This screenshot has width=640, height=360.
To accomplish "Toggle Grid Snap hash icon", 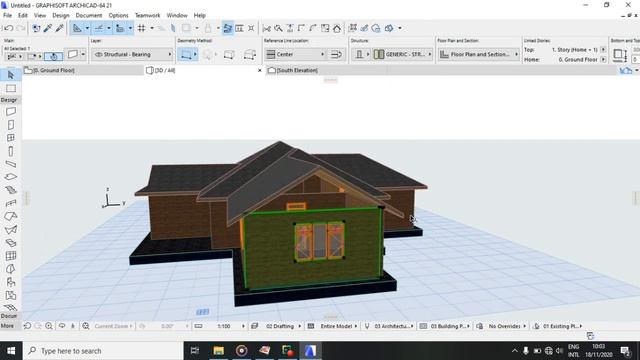I will click(142, 28).
